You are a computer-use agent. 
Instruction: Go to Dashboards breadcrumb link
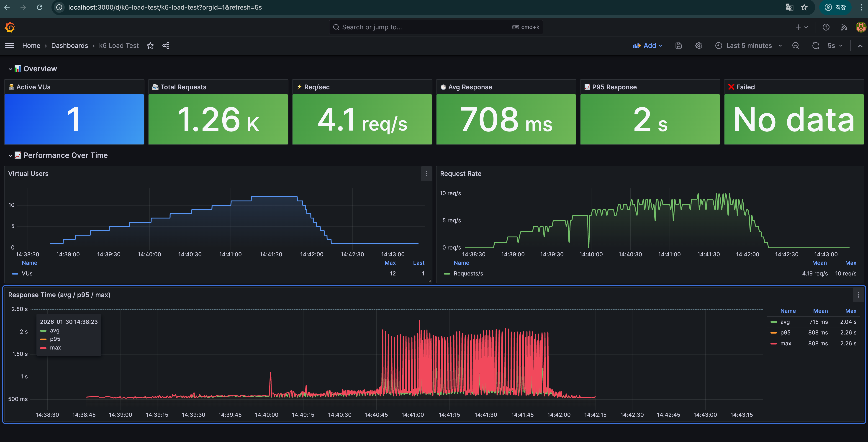[69, 46]
